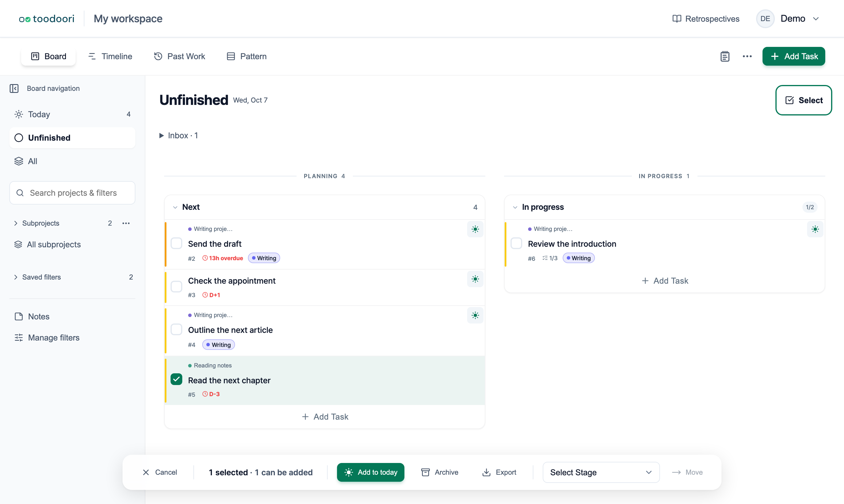
Task: Open Manage filters in the sidebar
Action: tap(72, 338)
